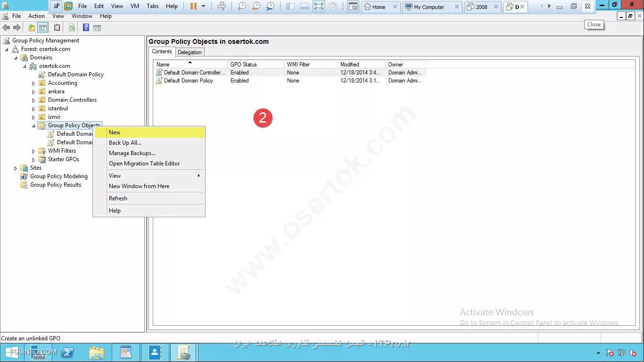Expand the izmir OU
Image resolution: width=644 pixels, height=362 pixels.
click(x=33, y=117)
